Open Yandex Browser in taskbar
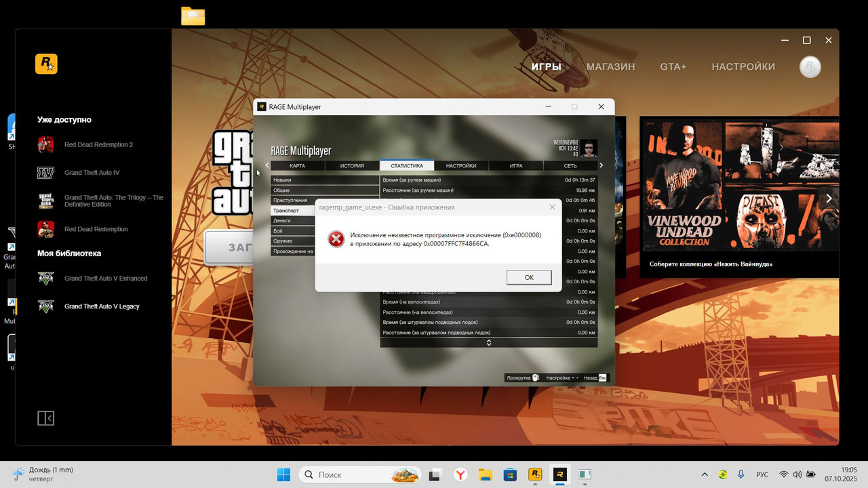Image resolution: width=868 pixels, height=488 pixels. pos(460,475)
